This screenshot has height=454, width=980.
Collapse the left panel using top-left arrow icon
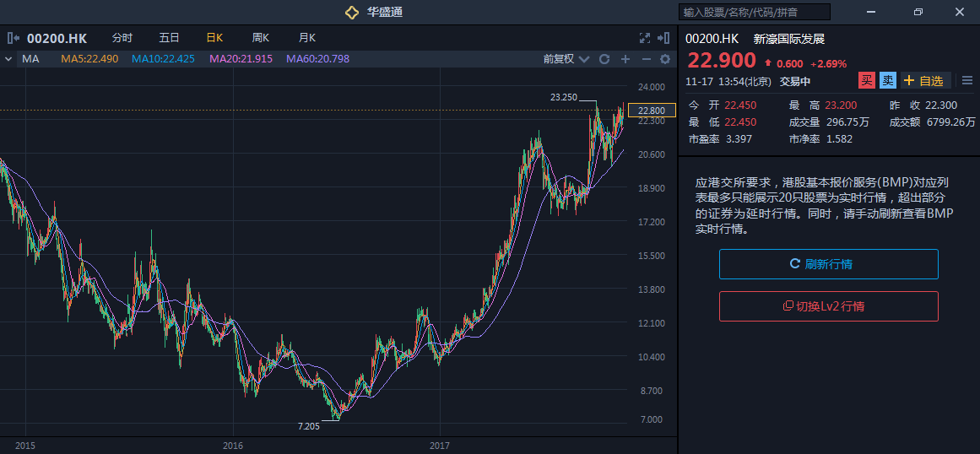click(14, 38)
